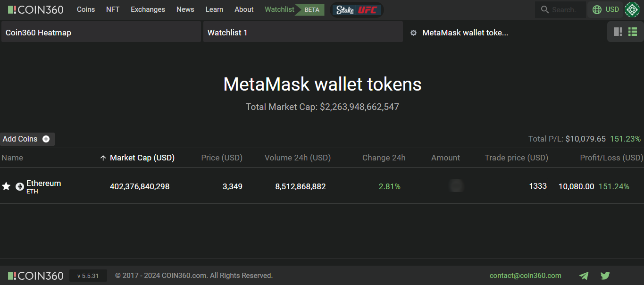Viewport: 644px width, 285px height.
Task: Sort the table by Name column
Action: 12,158
